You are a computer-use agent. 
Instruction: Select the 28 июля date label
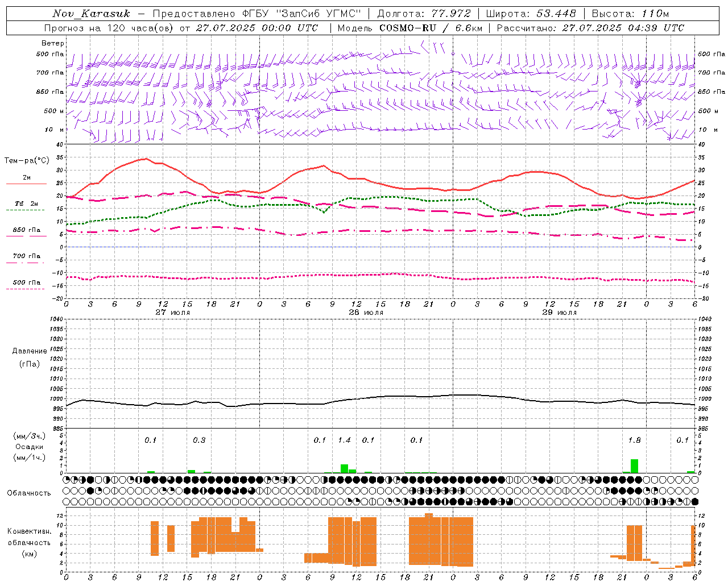366,312
